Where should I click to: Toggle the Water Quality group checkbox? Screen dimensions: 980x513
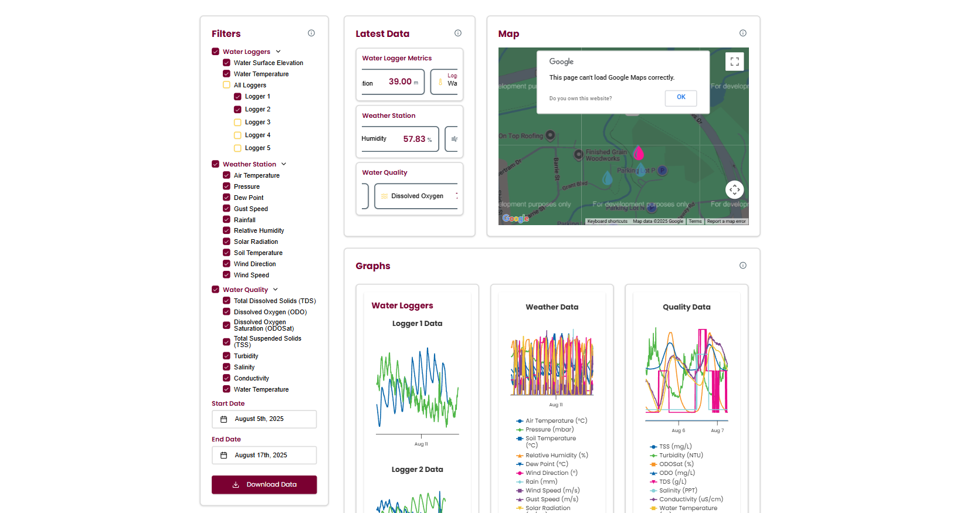[x=215, y=290]
